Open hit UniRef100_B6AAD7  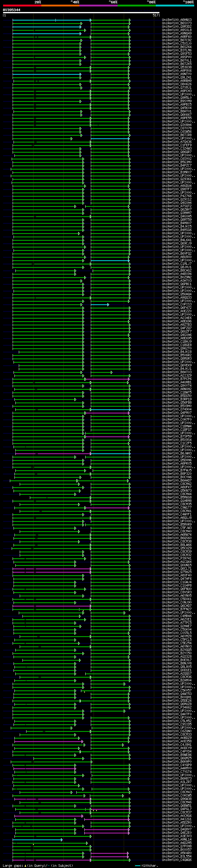(x=177, y=481)
